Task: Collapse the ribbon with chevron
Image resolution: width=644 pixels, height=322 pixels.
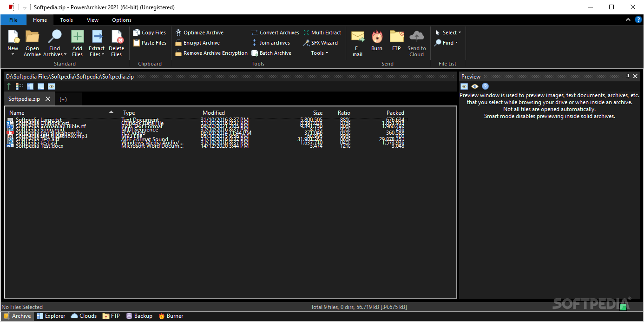Action: (x=628, y=20)
